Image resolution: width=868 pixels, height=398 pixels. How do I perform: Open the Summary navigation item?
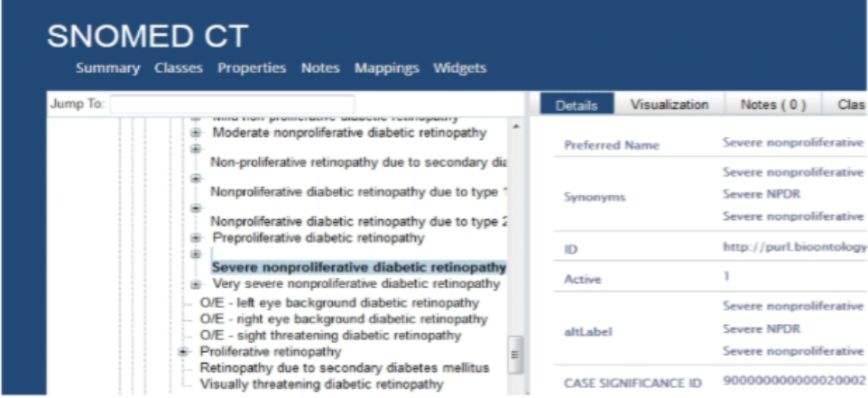[x=107, y=68]
